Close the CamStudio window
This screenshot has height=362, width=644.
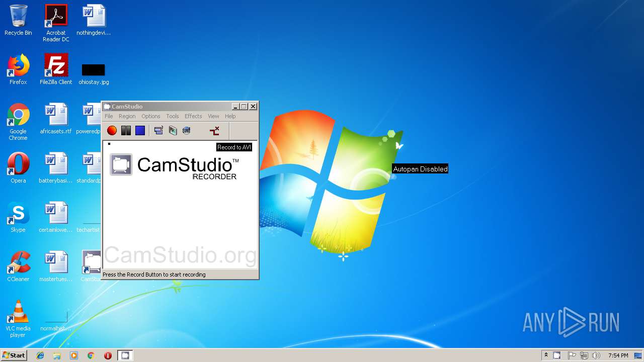click(x=253, y=107)
